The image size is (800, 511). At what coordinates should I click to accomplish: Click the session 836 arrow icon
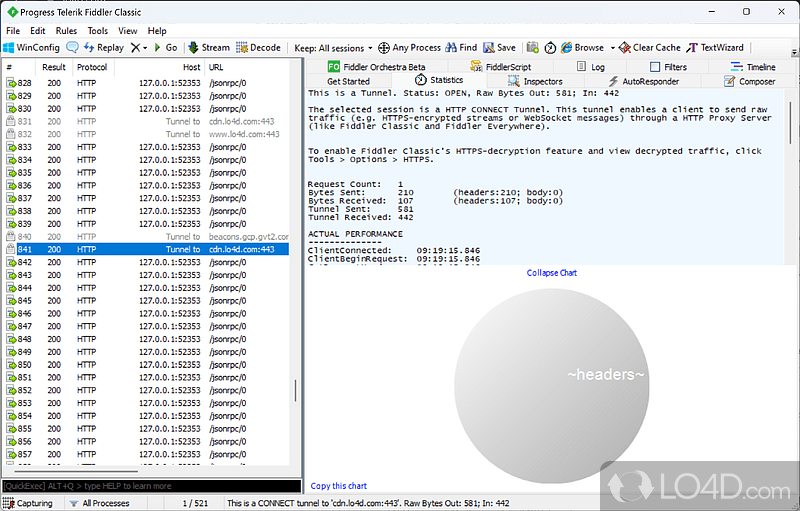point(11,186)
